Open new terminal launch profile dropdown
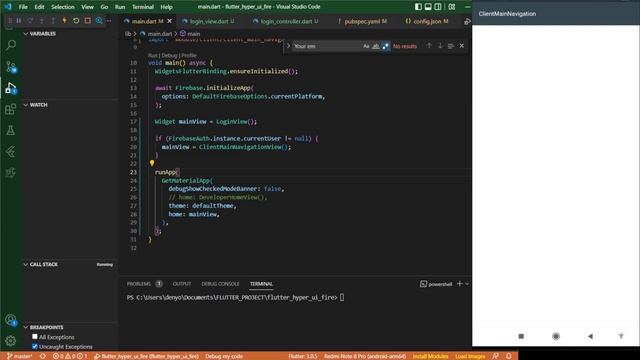The height and width of the screenshot is (360, 640). pyautogui.click(x=467, y=284)
